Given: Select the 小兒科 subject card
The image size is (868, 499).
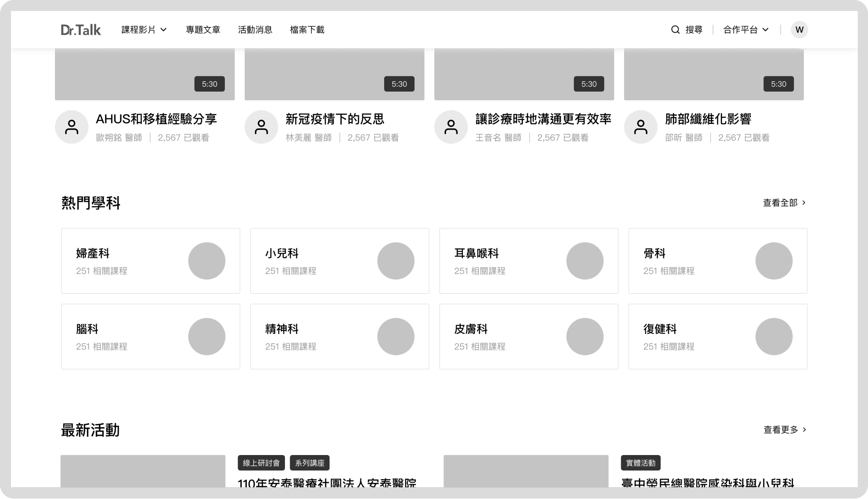Looking at the screenshot, I should tap(340, 261).
